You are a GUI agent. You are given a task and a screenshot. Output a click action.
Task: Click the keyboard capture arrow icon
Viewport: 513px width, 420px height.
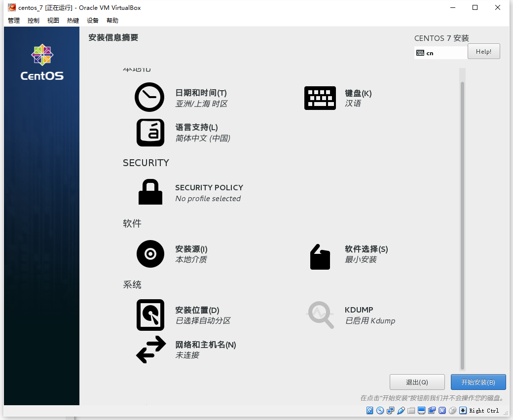pos(463,411)
